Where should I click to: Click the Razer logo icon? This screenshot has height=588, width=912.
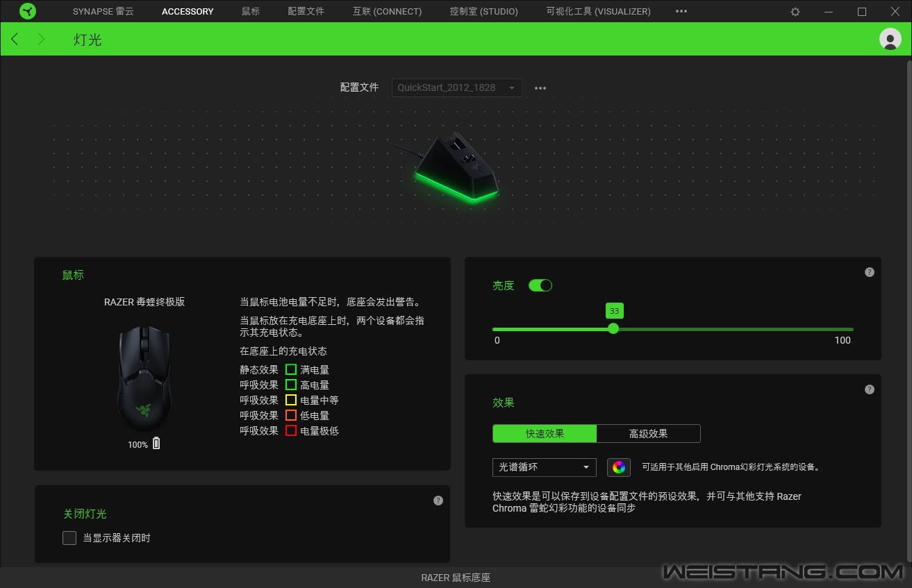coord(28,11)
